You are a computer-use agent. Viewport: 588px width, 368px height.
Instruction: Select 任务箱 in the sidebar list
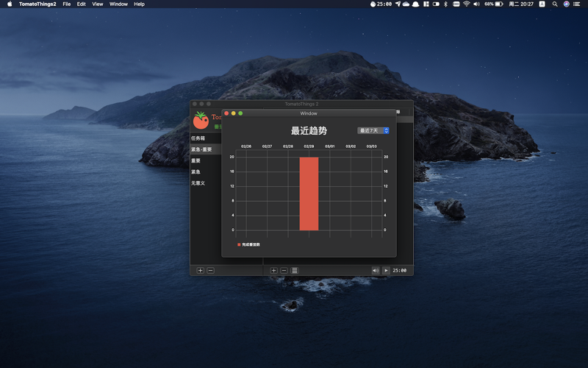[x=206, y=138]
